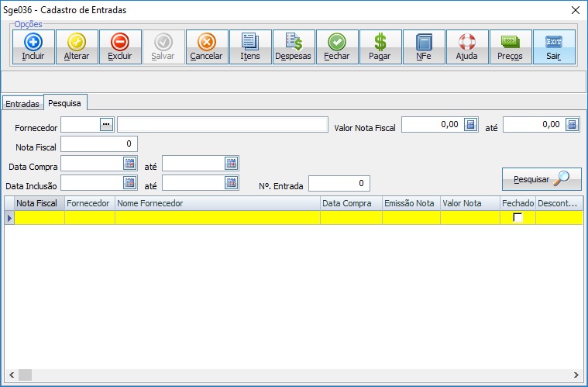Open the Itens list button
Viewport: 588px width, 387px height.
[x=250, y=47]
